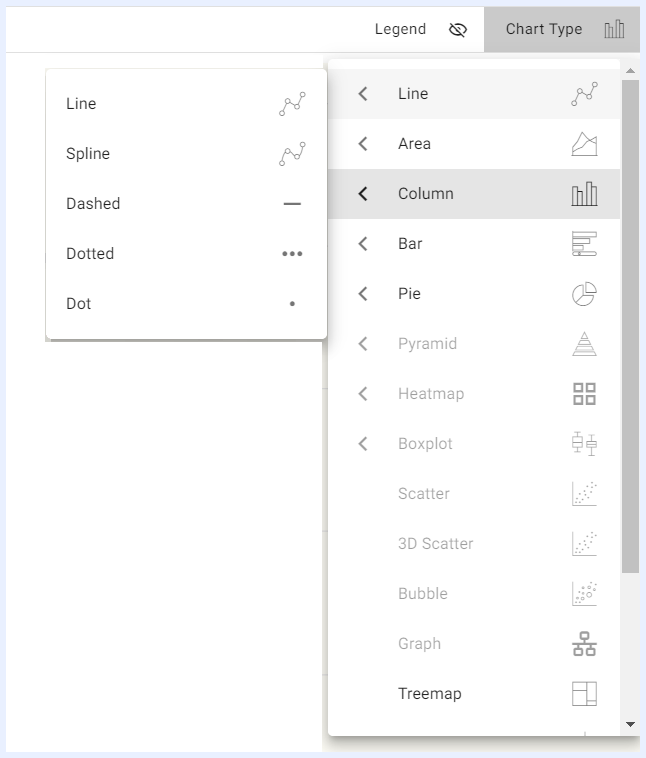The image size is (646, 758).
Task: Click the scrollbar up arrow
Action: (630, 71)
